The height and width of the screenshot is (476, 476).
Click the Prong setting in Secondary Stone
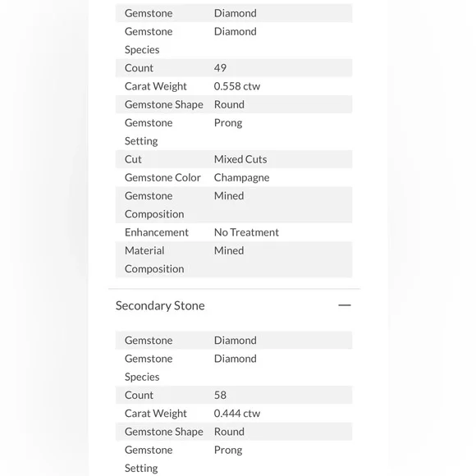coord(228,451)
